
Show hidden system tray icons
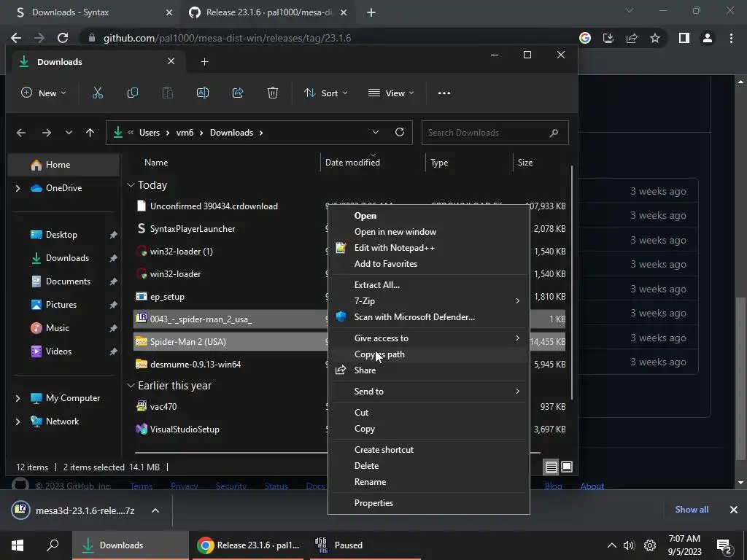click(612, 545)
